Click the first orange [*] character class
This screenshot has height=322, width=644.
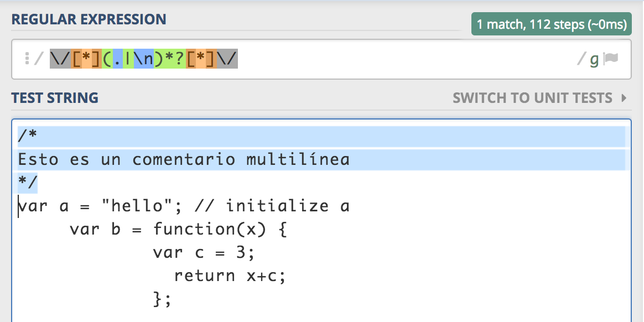point(81,59)
